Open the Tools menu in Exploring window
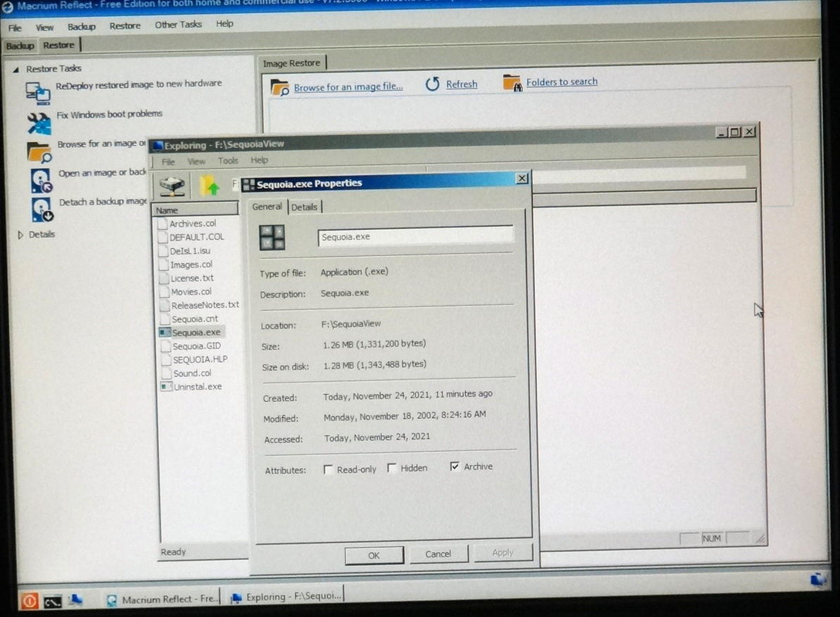 228,160
